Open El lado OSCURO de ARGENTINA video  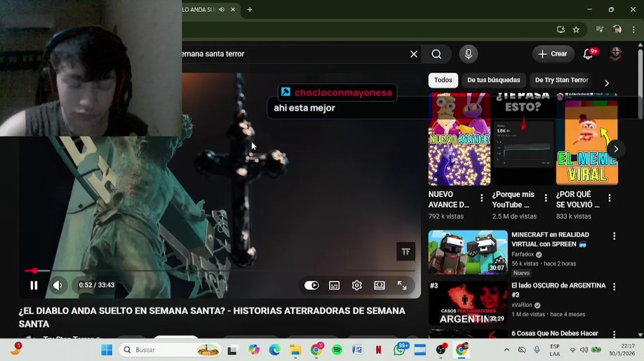click(x=558, y=290)
